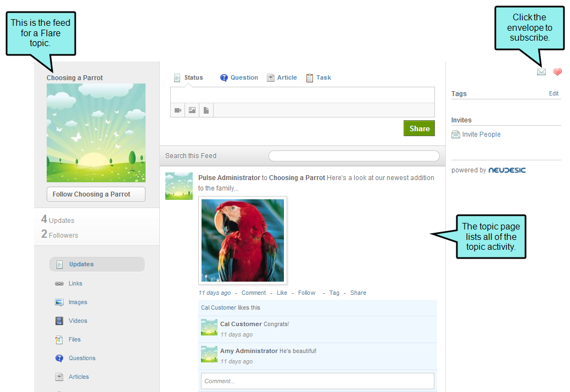Click the Task clipboard icon
The image size is (570, 392).
(x=309, y=78)
